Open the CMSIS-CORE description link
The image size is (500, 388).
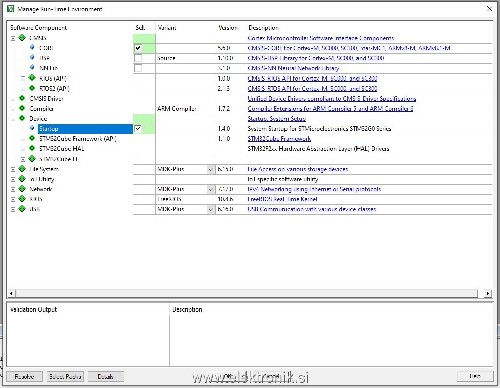click(x=349, y=48)
